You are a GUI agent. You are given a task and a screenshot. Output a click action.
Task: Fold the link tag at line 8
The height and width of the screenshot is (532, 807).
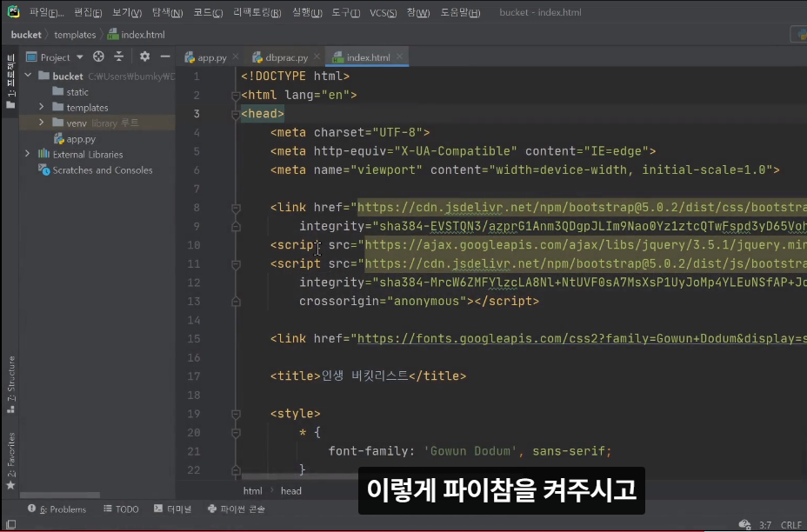coord(236,208)
